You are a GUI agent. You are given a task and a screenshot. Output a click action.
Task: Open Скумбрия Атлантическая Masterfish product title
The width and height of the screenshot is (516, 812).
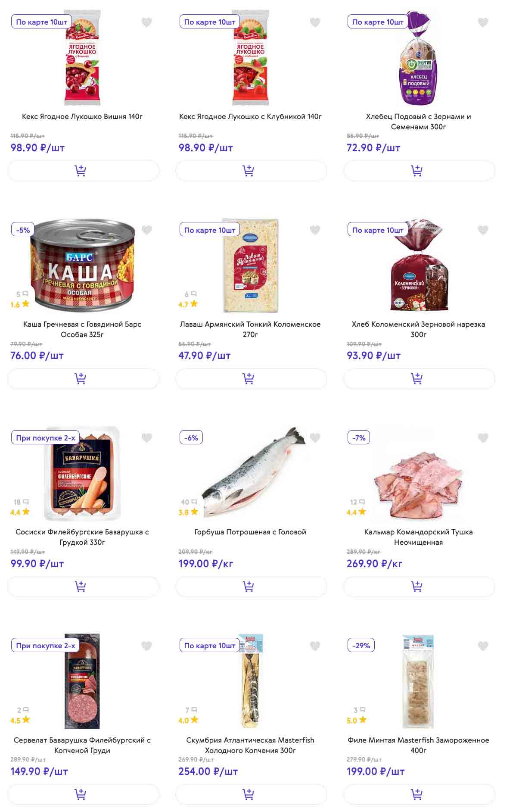coord(250,745)
